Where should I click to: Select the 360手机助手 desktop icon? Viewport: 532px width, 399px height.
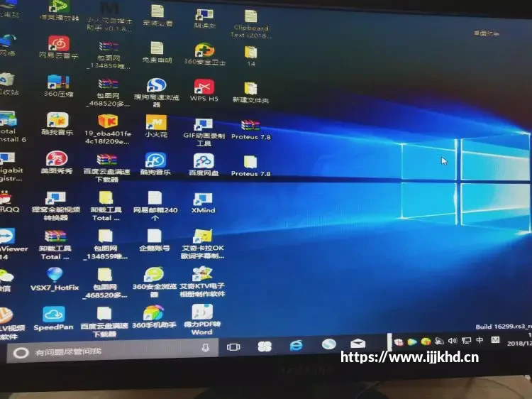pos(154,317)
